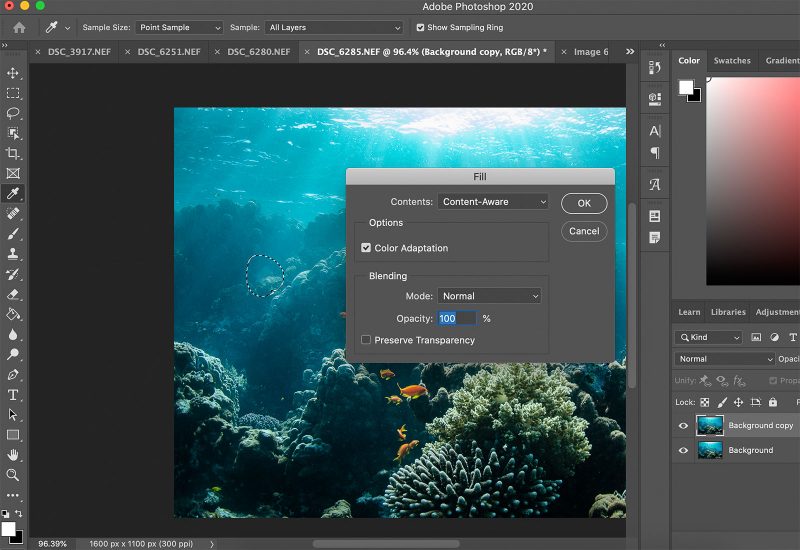The height and width of the screenshot is (550, 800).
Task: Open the Paragraph panel icon
Action: point(655,153)
